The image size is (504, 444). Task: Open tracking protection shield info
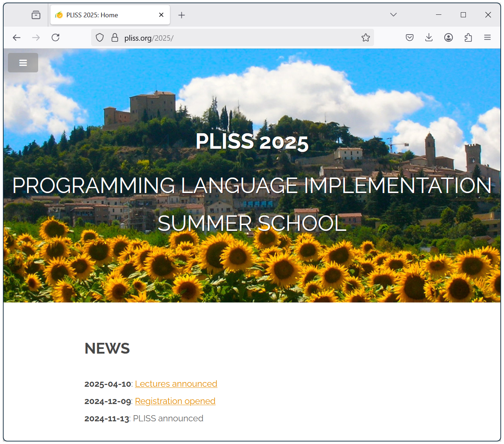coord(100,37)
